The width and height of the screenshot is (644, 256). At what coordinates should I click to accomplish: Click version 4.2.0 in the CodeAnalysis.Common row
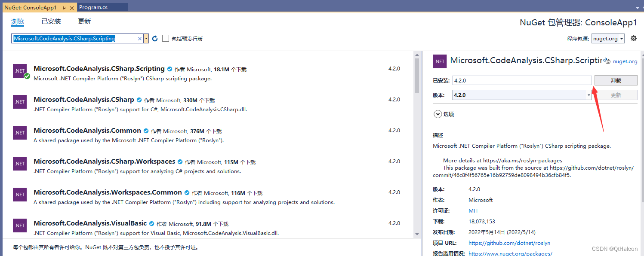point(394,130)
